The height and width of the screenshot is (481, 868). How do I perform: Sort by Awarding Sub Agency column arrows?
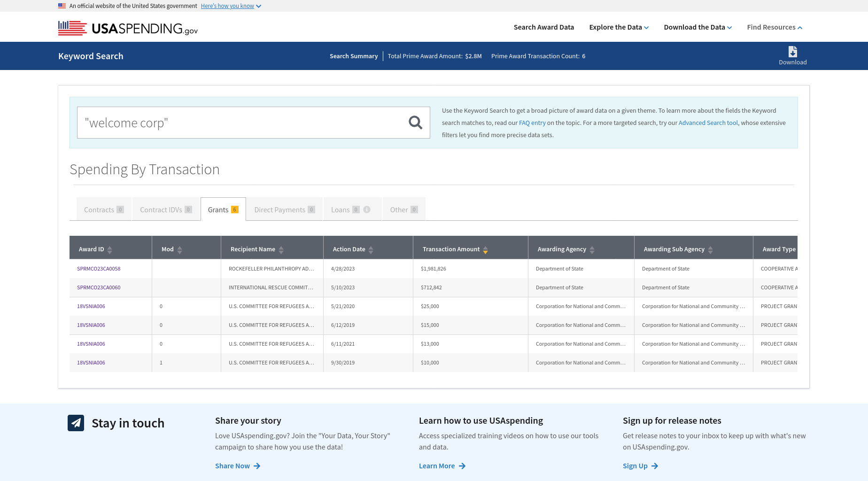710,249
